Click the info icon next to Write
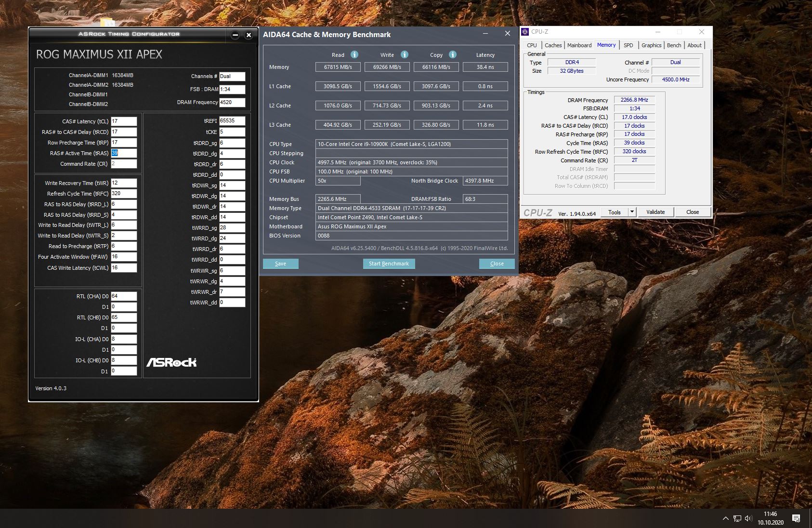Screen dimensions: 812x528 [405, 54]
